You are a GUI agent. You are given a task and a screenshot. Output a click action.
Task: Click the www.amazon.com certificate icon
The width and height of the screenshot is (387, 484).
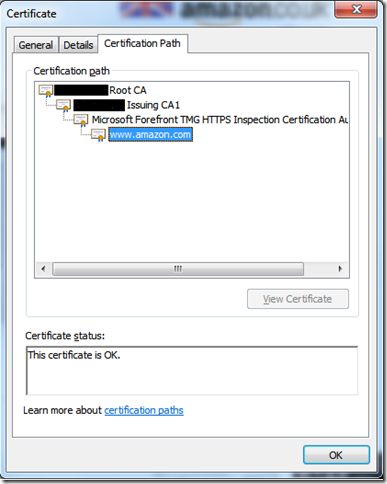[x=99, y=135]
